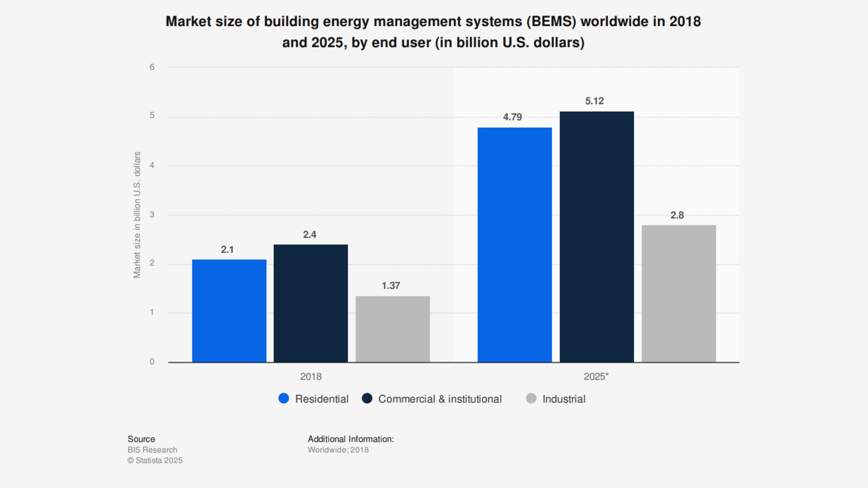Screen dimensions: 868x488
Task: Toggle the Residential legend blue dot
Action: pos(284,399)
